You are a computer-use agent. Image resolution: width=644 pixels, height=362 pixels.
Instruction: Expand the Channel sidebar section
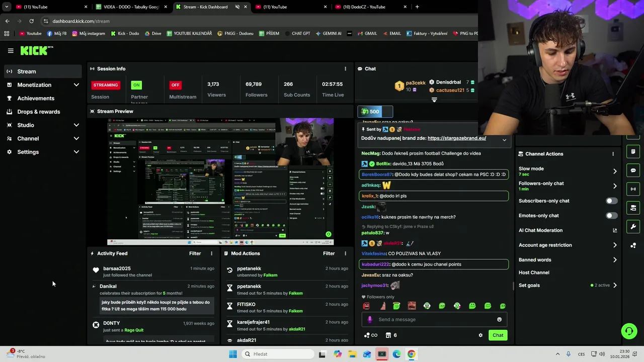click(x=76, y=139)
